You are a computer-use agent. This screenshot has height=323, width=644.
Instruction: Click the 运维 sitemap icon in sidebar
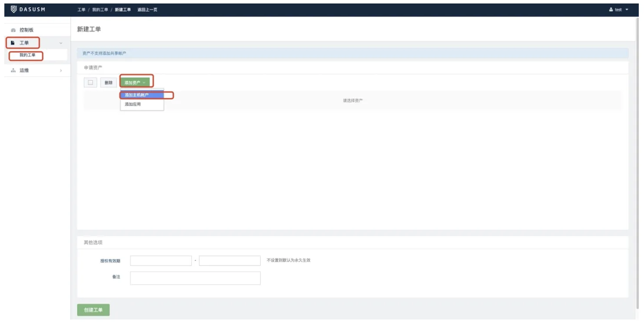[13, 70]
